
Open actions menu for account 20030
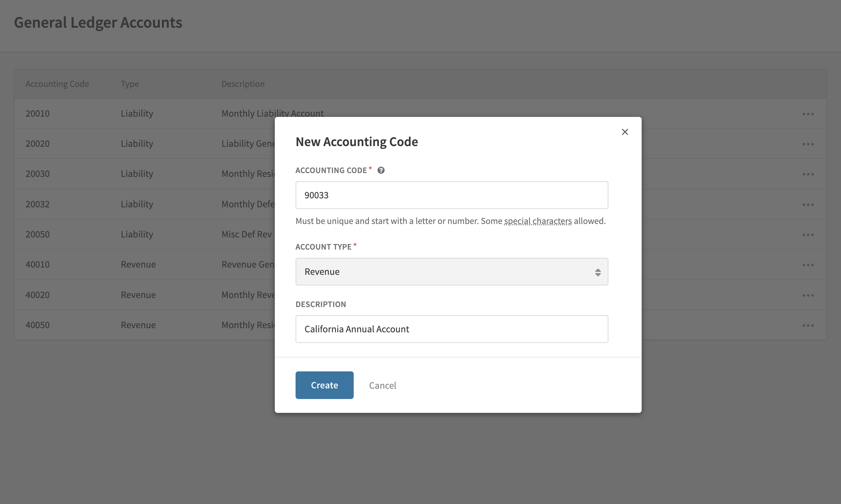pyautogui.click(x=808, y=174)
